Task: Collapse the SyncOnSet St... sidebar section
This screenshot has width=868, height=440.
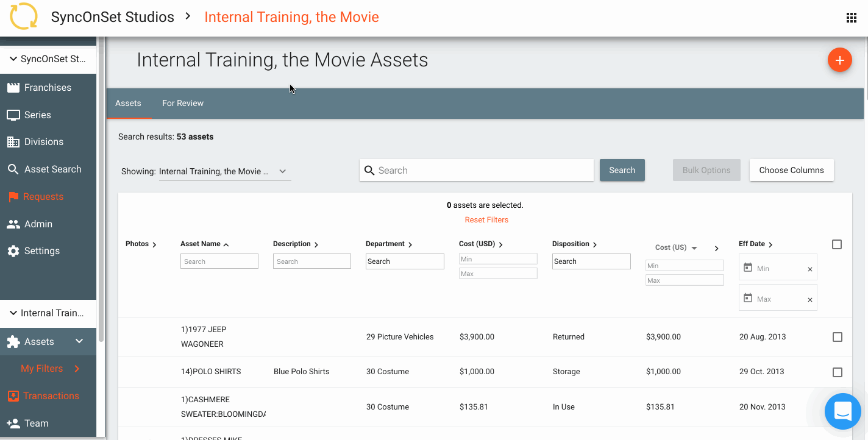Action: pos(13,59)
